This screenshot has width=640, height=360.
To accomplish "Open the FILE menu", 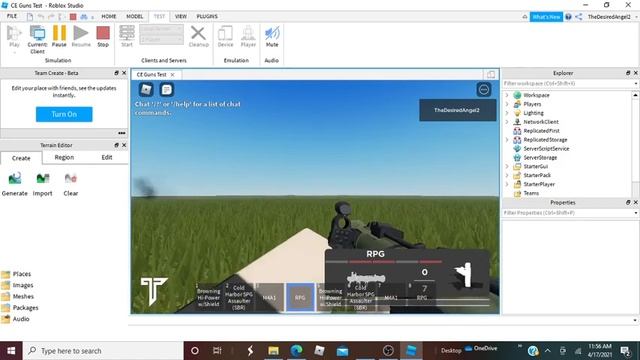I will pyautogui.click(x=12, y=16).
